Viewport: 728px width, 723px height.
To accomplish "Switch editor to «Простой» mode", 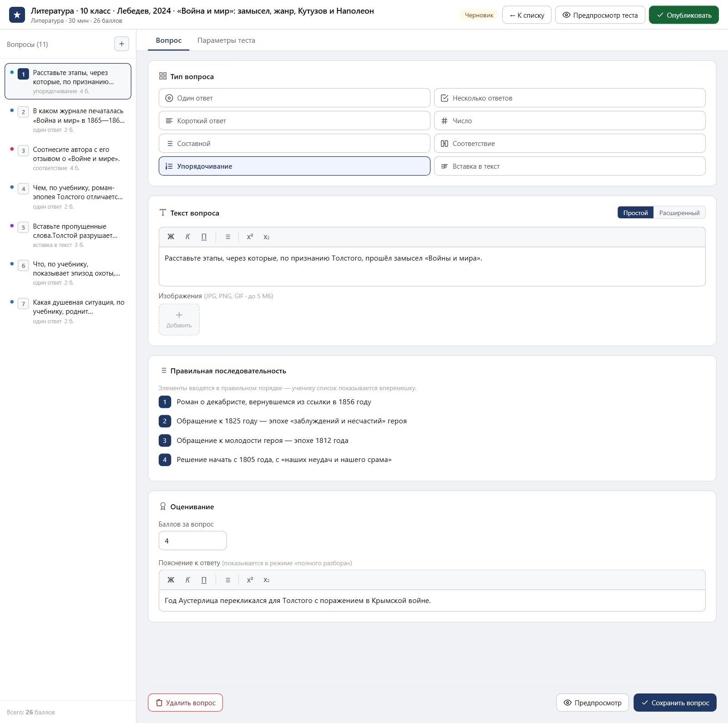I will [x=635, y=213].
